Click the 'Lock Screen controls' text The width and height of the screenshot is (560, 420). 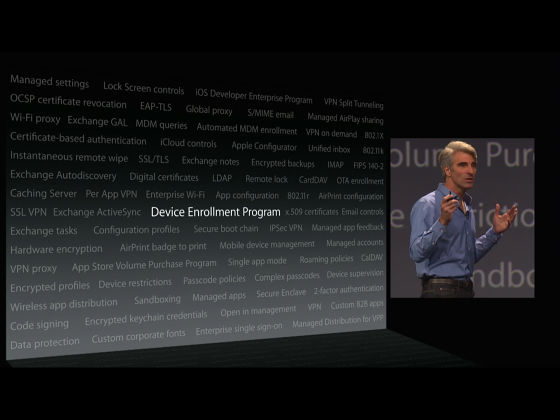(144, 88)
